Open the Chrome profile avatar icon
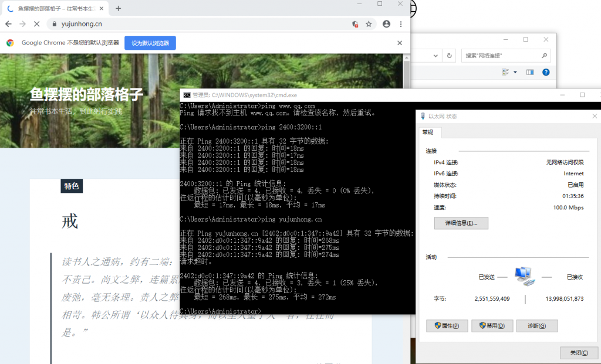Viewport: 601px width, 364px height. 386,24
